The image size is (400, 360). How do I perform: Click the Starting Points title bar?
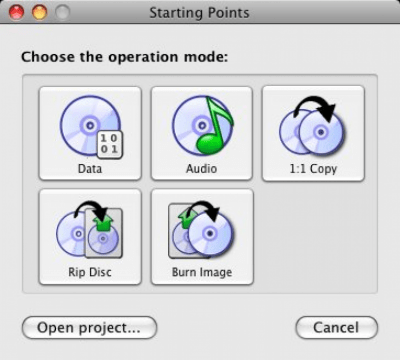200,12
